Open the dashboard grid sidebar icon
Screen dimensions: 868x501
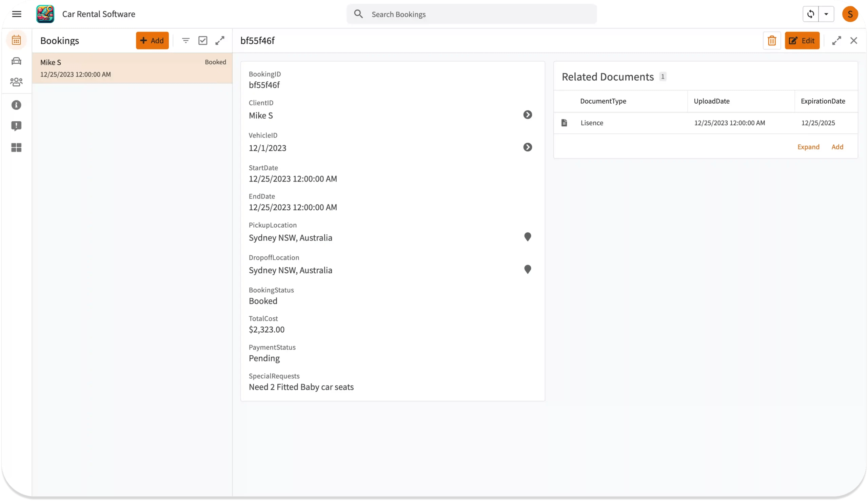pyautogui.click(x=16, y=148)
